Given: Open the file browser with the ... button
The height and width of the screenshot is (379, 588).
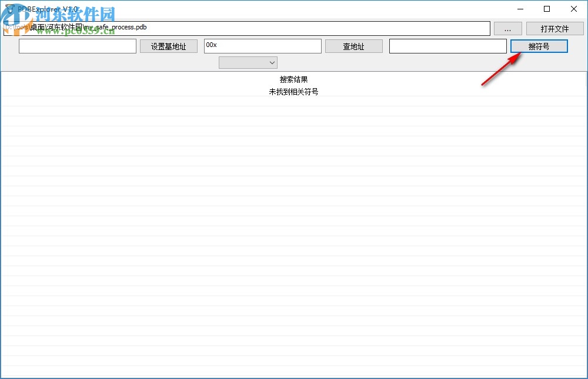Looking at the screenshot, I should 507,28.
